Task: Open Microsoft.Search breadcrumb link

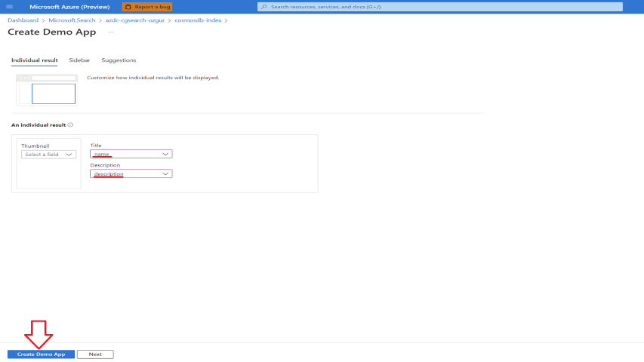Action: [x=72, y=20]
